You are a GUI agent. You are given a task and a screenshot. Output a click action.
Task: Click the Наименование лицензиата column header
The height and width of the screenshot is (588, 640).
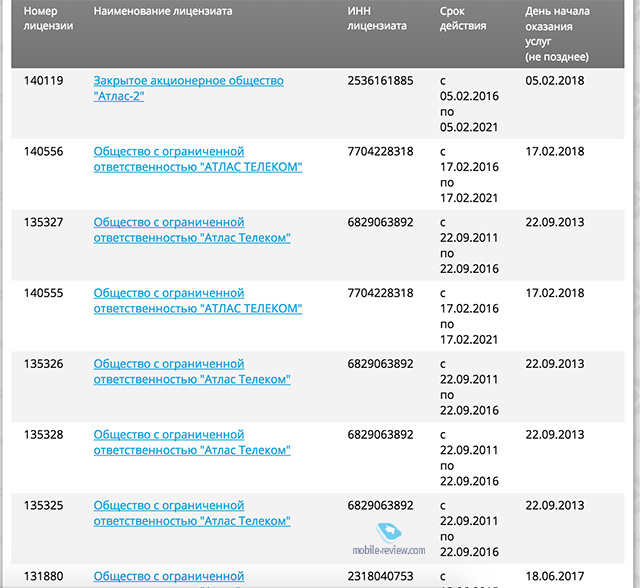tap(163, 11)
